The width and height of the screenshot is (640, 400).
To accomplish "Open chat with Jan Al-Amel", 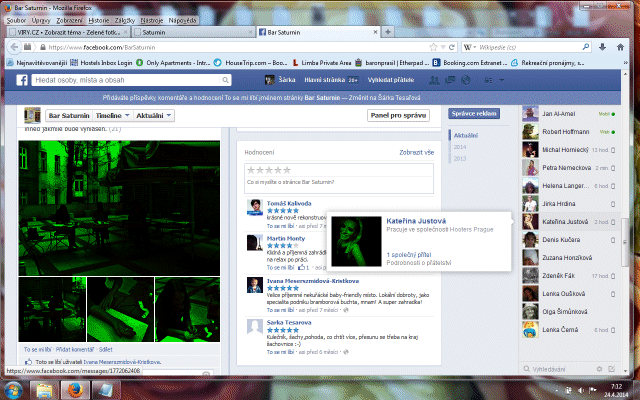I will point(569,114).
